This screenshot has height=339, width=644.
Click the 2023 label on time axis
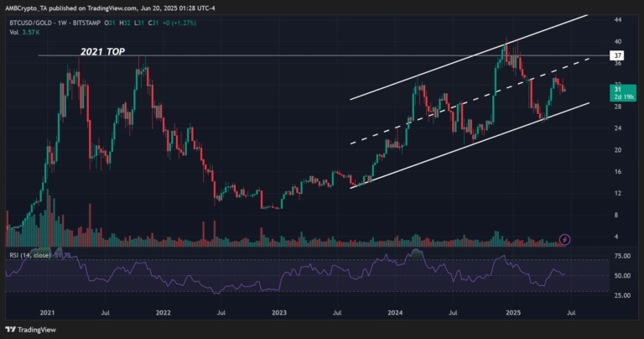coord(279,310)
